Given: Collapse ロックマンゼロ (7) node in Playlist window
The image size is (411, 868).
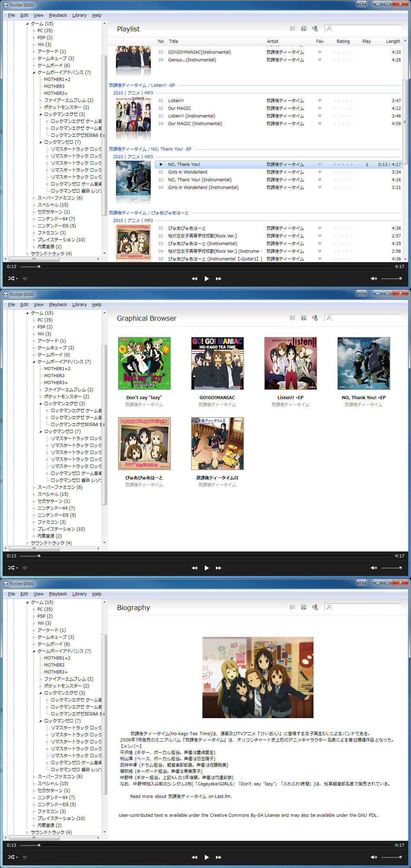Looking at the screenshot, I should click(41, 142).
